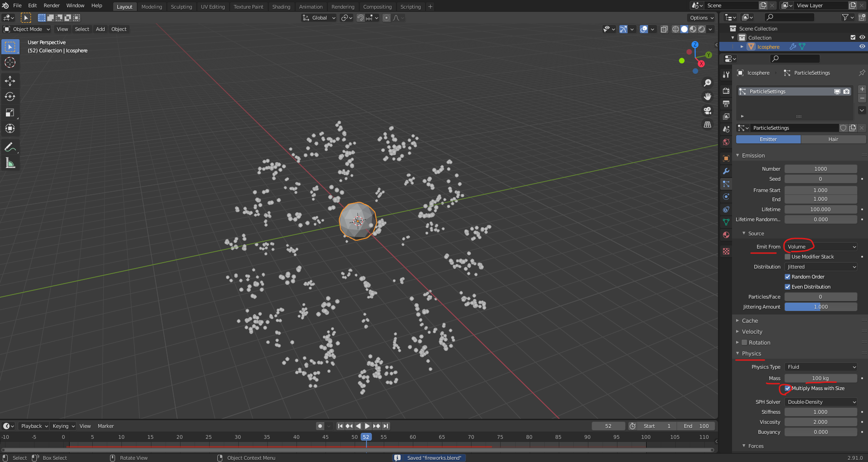Open the Object Mode dropdown
The image size is (868, 462).
(27, 29)
